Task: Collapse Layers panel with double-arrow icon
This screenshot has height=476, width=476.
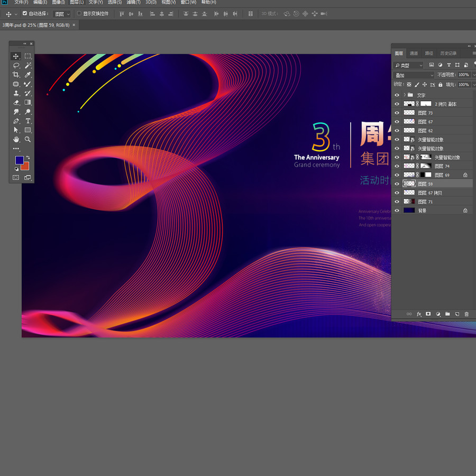Action: [x=469, y=46]
